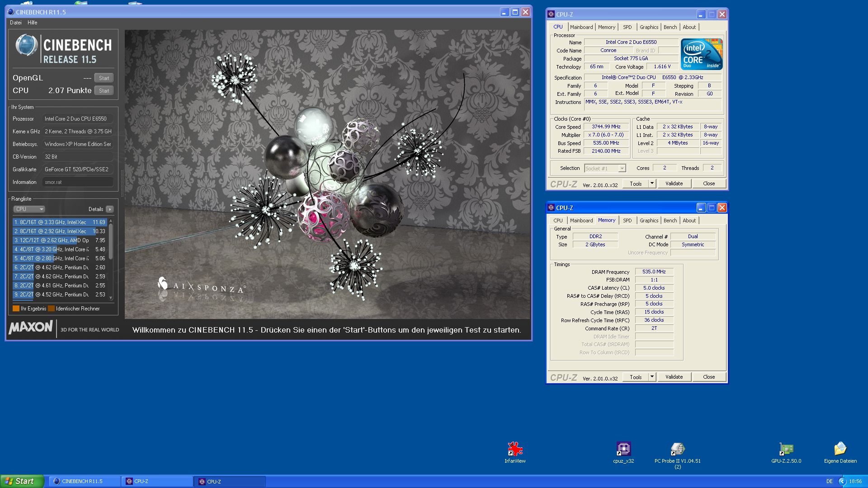Click the DE language indicator in tray

point(829,482)
